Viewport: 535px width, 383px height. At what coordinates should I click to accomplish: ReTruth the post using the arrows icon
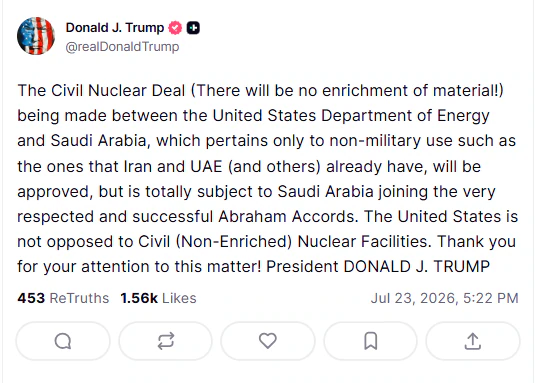click(166, 341)
